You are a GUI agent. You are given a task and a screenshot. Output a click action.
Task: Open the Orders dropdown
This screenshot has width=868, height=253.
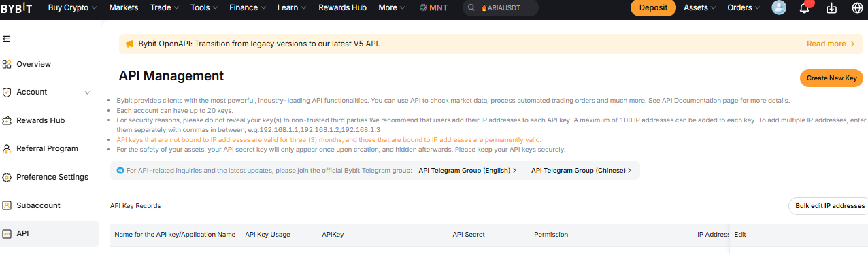(x=744, y=8)
